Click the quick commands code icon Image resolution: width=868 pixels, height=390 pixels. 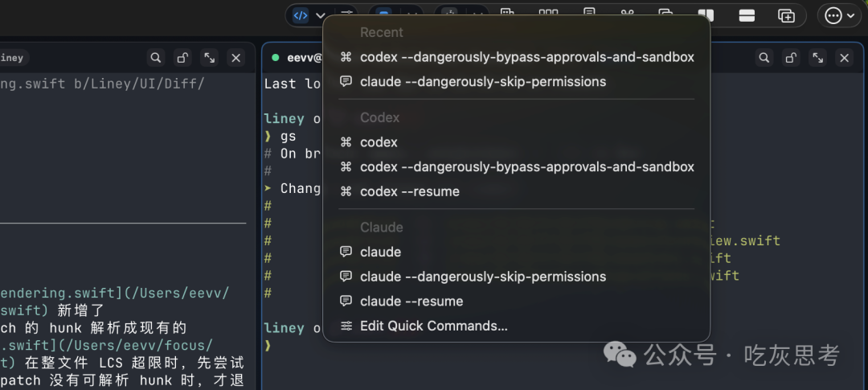(x=300, y=15)
